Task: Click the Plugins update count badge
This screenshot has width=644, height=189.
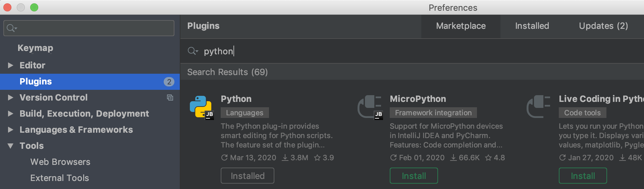Action: 169,82
